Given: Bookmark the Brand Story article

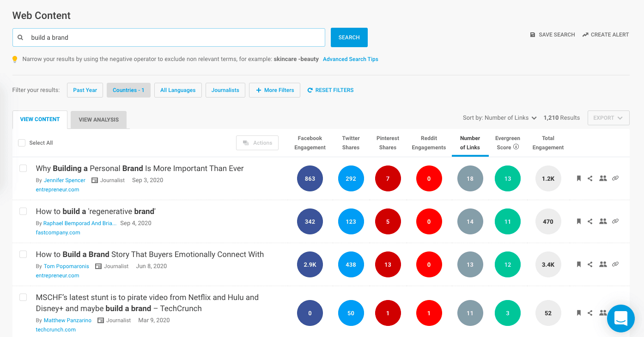Looking at the screenshot, I should pos(578,264).
